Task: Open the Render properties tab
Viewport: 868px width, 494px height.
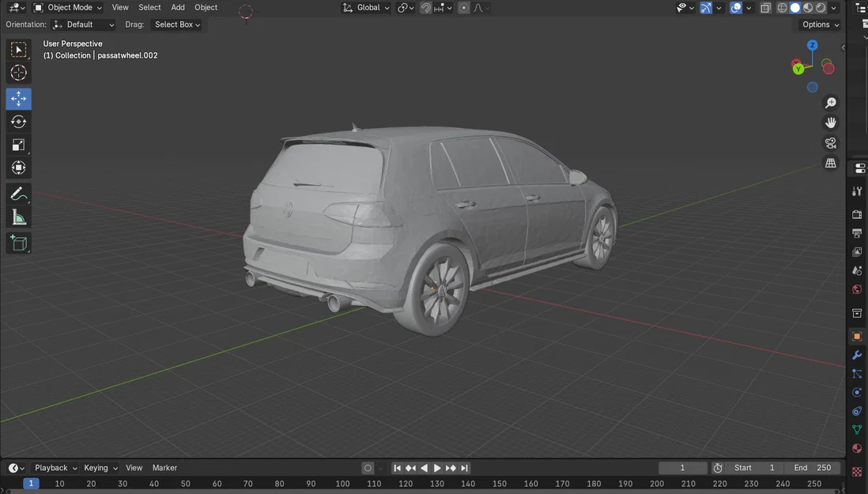Action: (x=857, y=214)
